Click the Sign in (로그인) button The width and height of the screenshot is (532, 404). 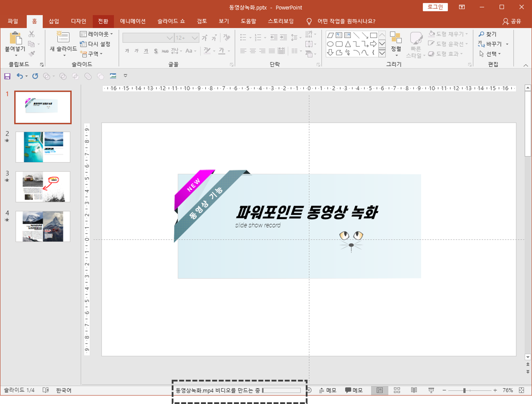click(x=435, y=7)
